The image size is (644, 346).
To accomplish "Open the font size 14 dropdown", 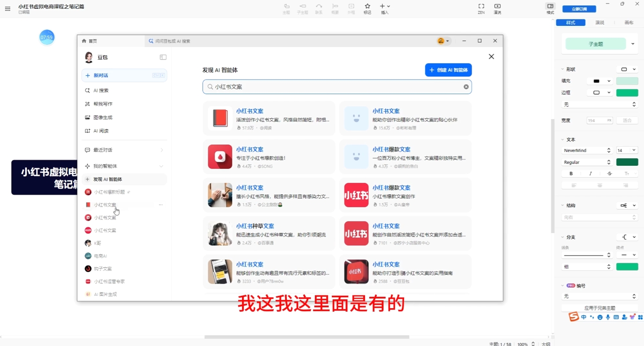I will [x=627, y=150].
